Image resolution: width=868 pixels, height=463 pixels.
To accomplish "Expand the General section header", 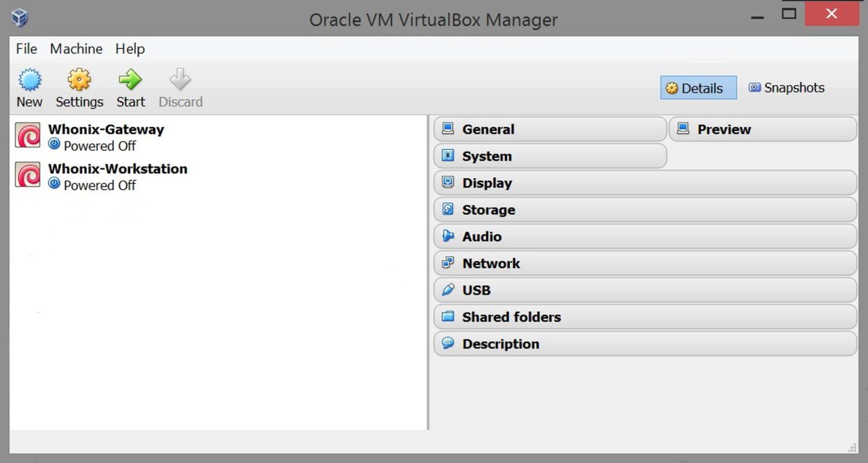I will (x=550, y=129).
